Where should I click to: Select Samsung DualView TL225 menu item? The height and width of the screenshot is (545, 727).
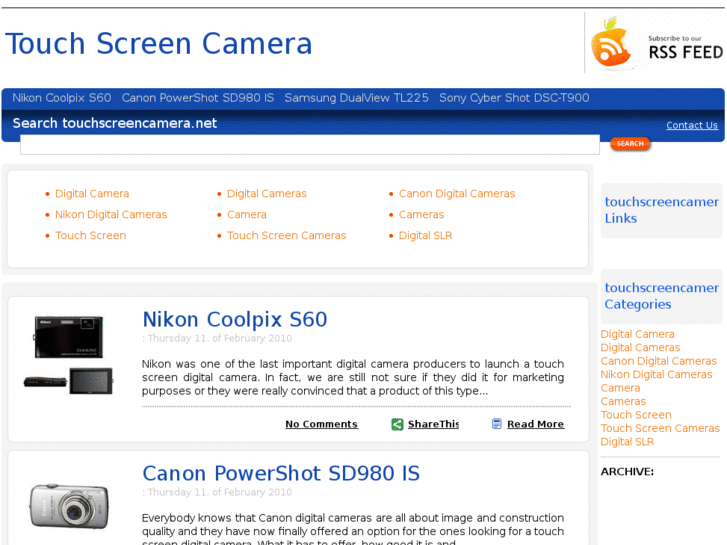(357, 98)
